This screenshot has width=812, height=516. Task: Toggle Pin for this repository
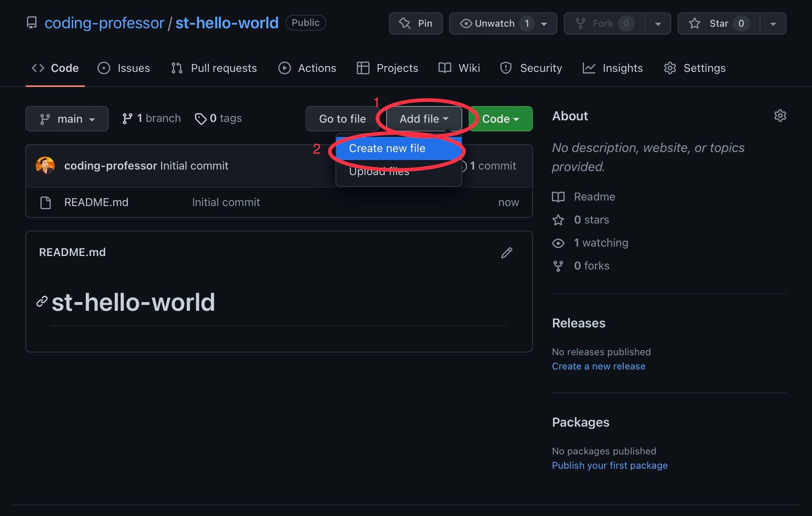click(416, 24)
